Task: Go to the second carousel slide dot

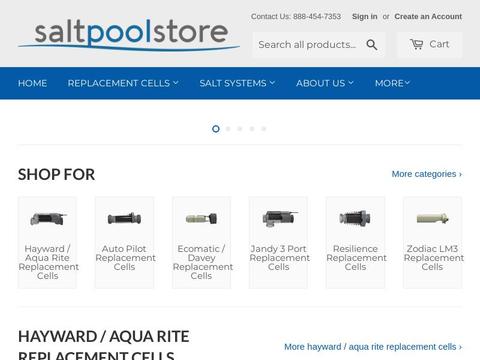Action: tap(228, 129)
